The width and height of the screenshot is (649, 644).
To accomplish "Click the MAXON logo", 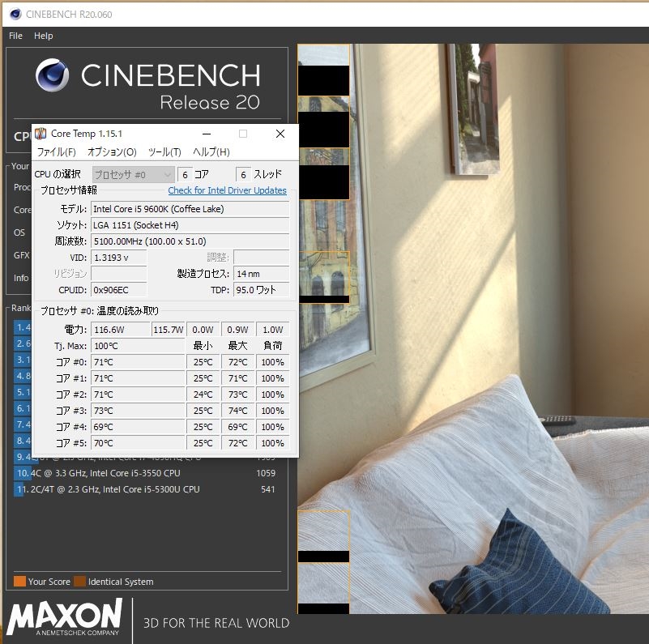I will click(x=65, y=617).
